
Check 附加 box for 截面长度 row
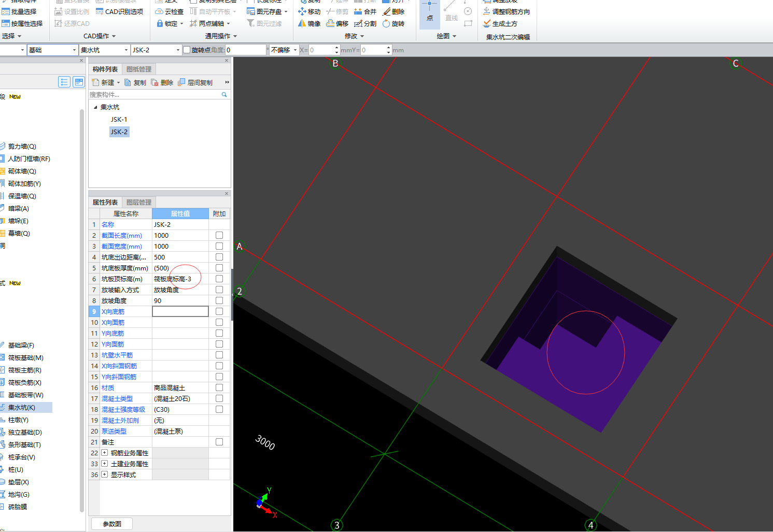pyautogui.click(x=219, y=235)
